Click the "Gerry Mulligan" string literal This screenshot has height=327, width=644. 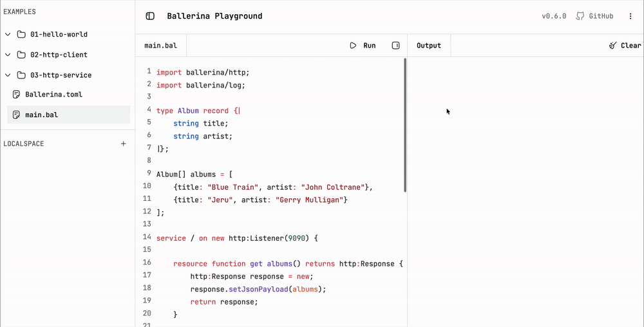pyautogui.click(x=309, y=200)
